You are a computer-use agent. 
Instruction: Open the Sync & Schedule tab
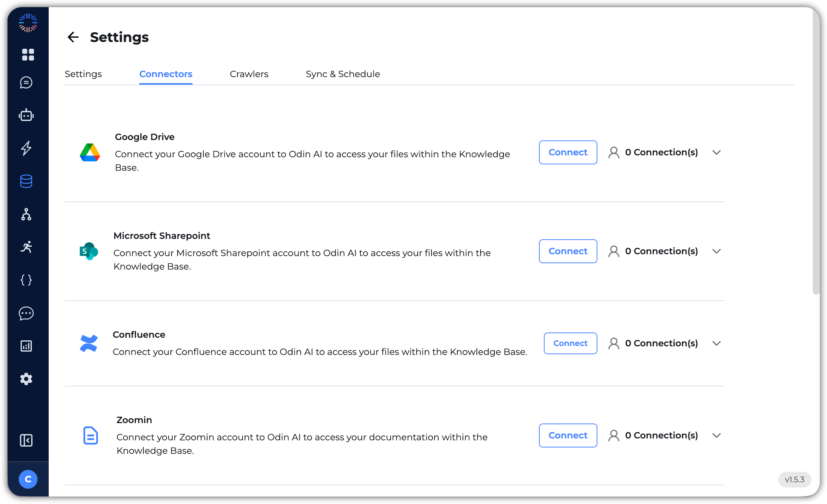343,74
